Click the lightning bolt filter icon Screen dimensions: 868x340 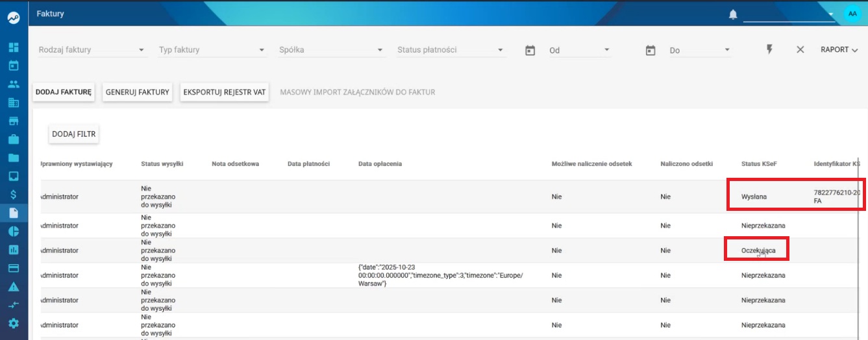tap(770, 49)
